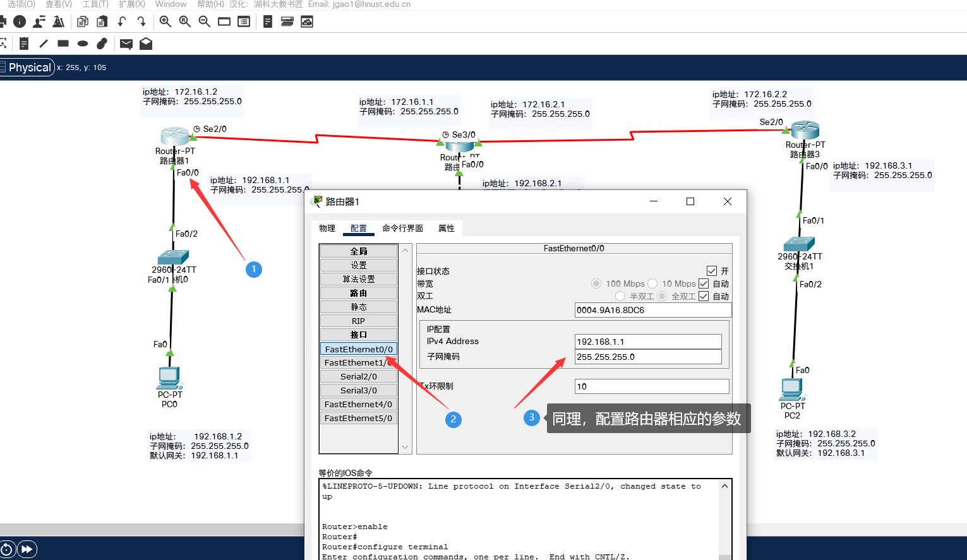Image resolution: width=967 pixels, height=560 pixels.
Task: Choose the 半双工 duplex radio button
Action: click(620, 295)
